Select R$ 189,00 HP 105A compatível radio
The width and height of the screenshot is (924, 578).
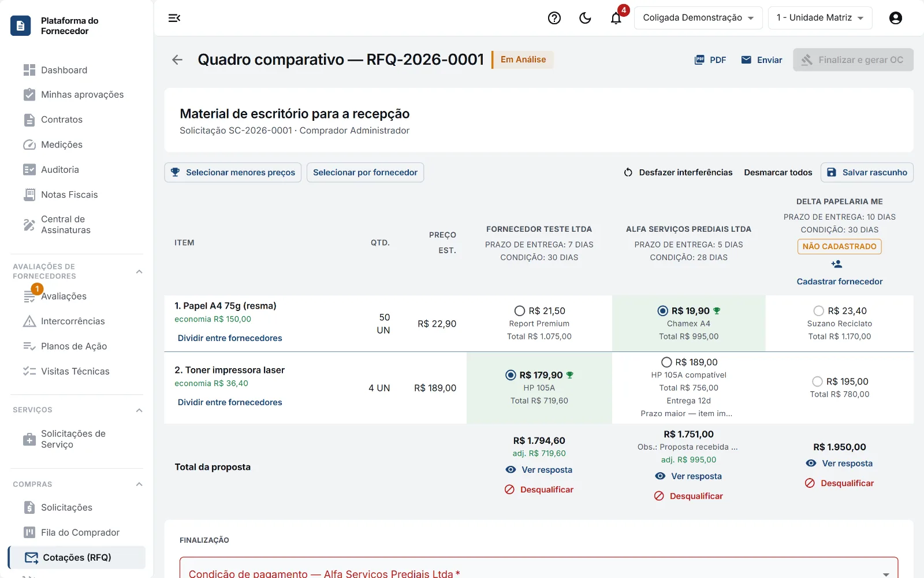[x=666, y=362]
